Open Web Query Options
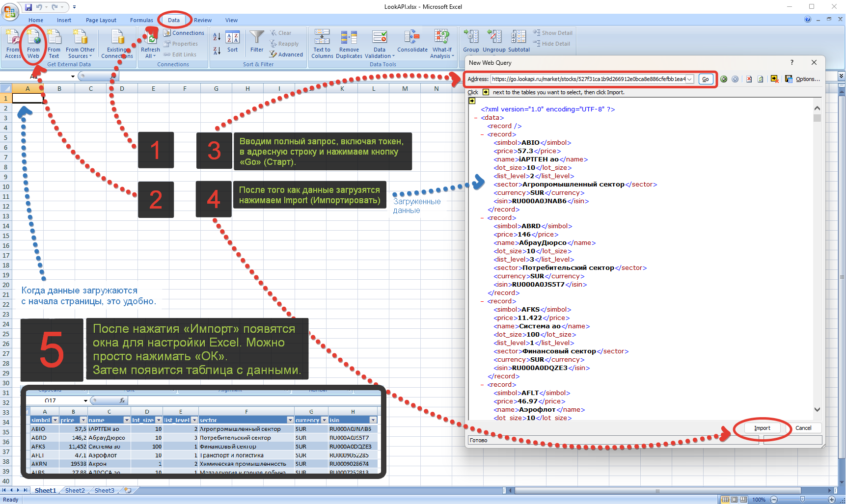This screenshot has width=846, height=504. coord(808,79)
